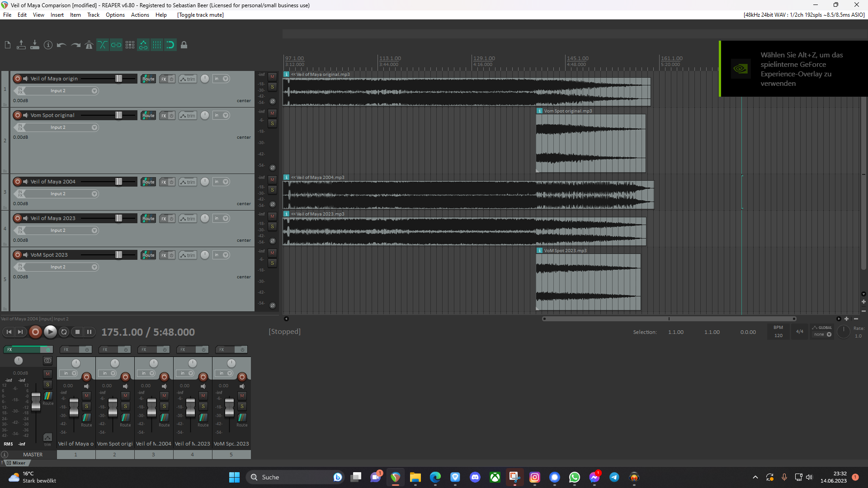
Task: Click the transport Play button
Action: (x=50, y=332)
